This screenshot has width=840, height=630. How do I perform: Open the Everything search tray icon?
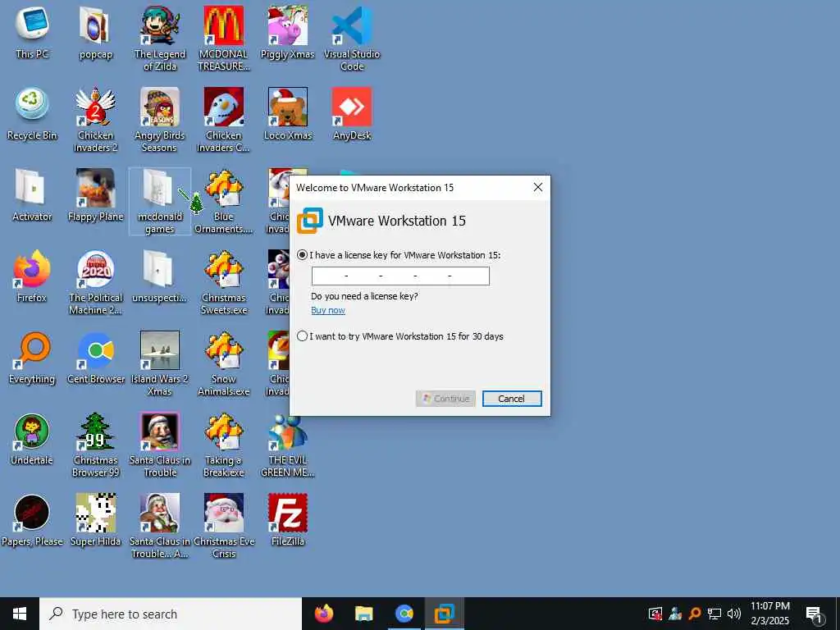(x=694, y=614)
